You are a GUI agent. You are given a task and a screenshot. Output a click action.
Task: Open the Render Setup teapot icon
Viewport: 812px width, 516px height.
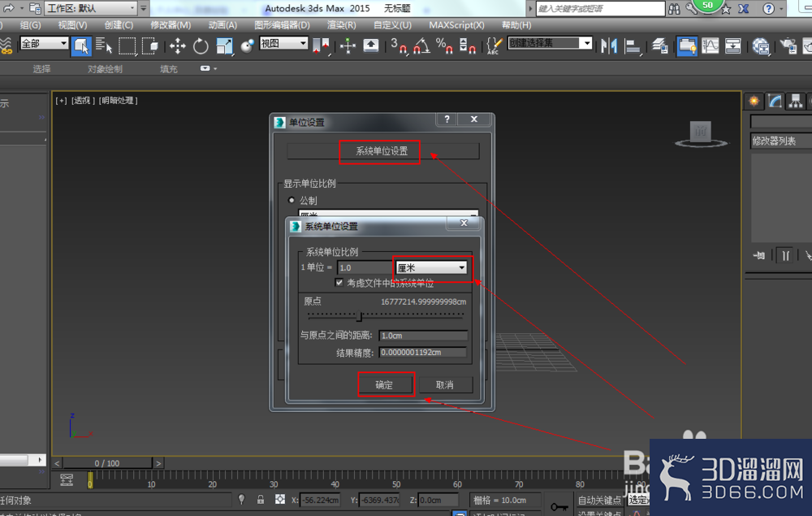tap(788, 46)
